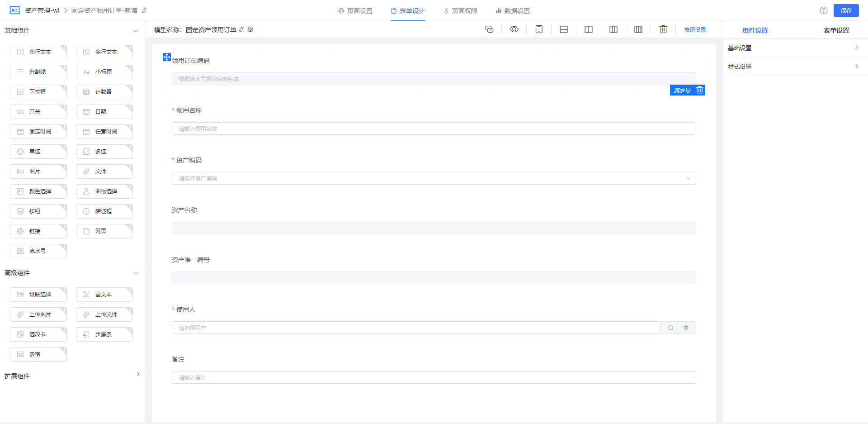Viewport: 868px width, 424px height.
Task: Select the 单行文本 component
Action: 38,52
